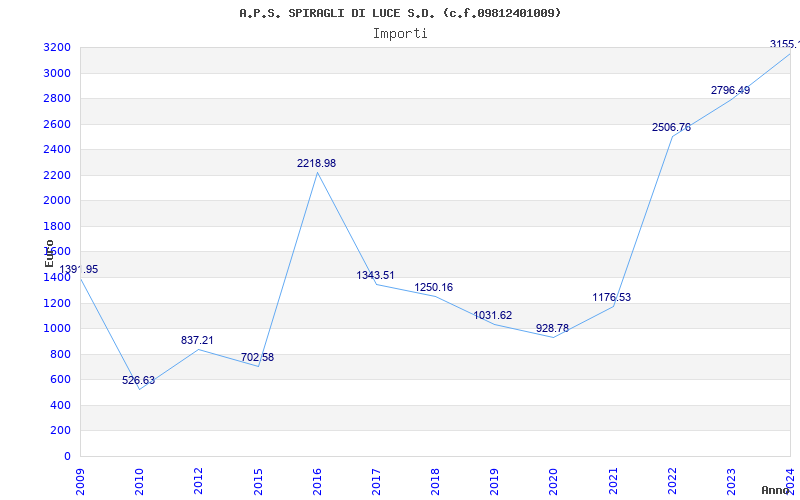This screenshot has width=800, height=500.
Task: Click the y-axis value 800
Action: (60, 355)
